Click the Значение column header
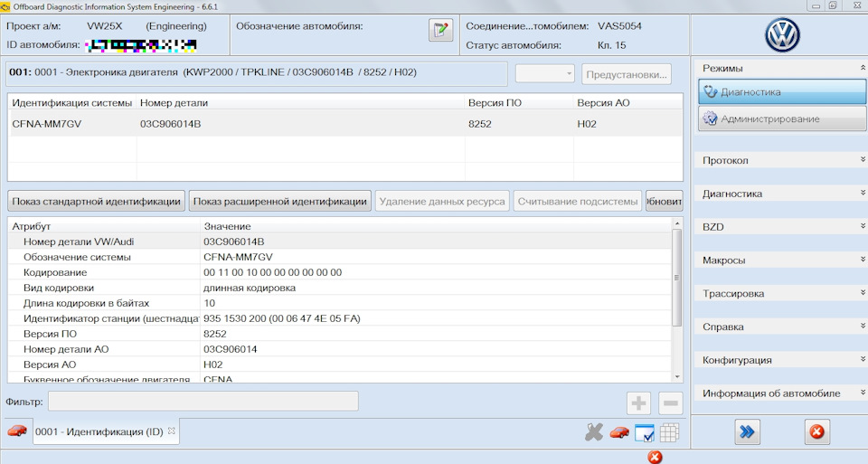 tap(436, 226)
